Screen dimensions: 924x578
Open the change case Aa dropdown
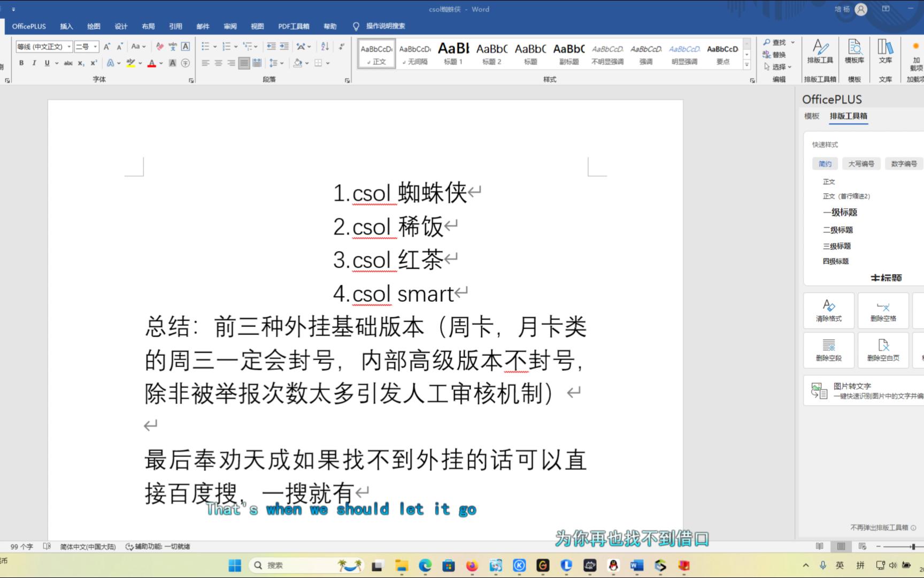click(138, 47)
